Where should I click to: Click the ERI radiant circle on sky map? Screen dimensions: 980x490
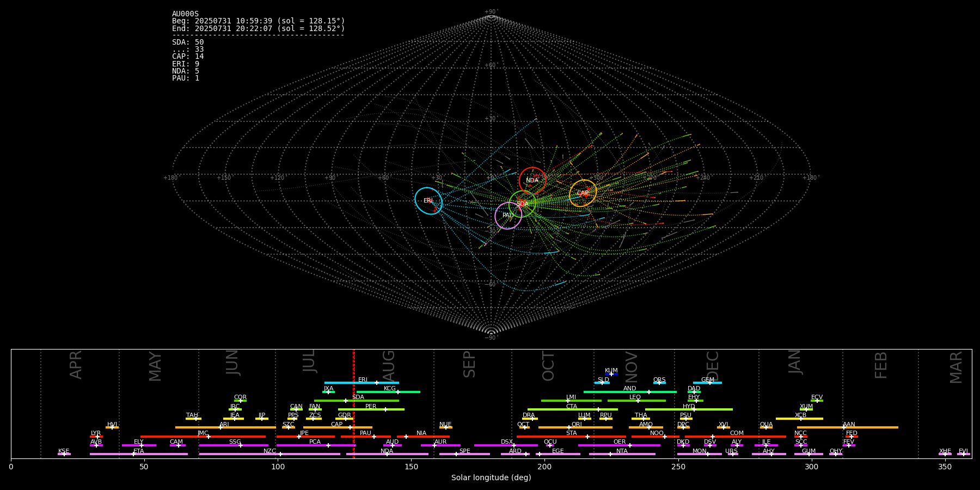pos(428,201)
